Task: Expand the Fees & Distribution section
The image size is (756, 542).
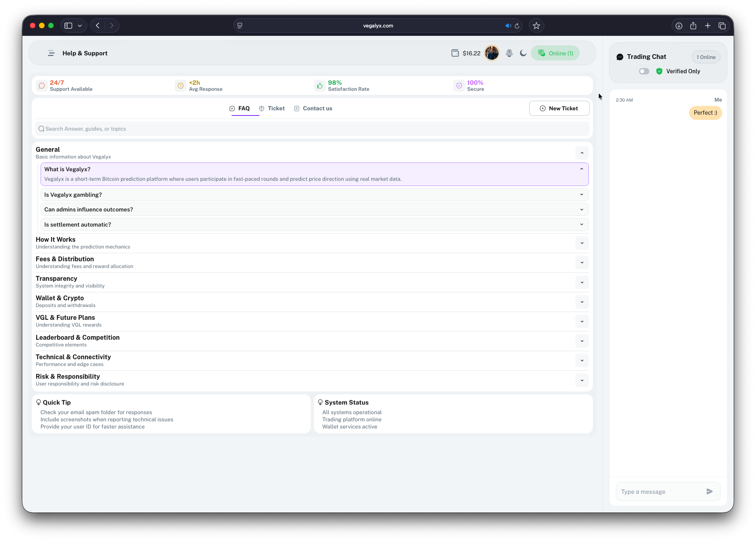Action: (582, 262)
